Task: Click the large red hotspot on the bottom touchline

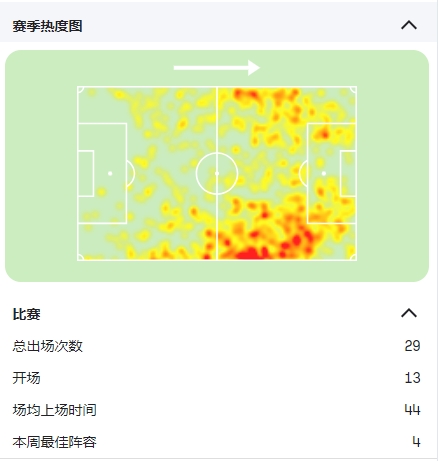Action: pyautogui.click(x=249, y=253)
